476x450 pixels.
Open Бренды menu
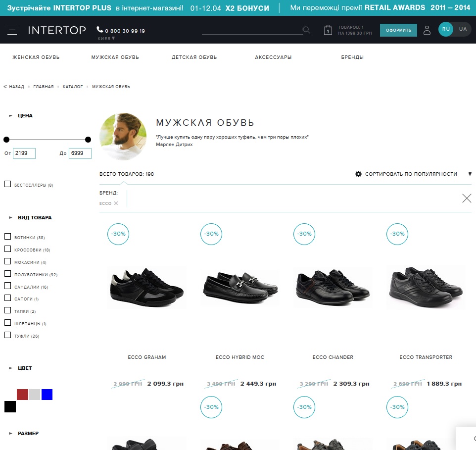coord(352,57)
